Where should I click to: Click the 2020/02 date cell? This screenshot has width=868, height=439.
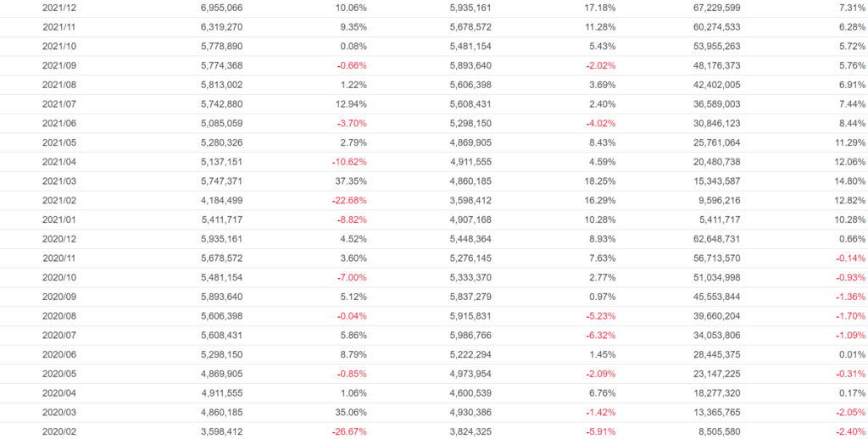tap(59, 431)
